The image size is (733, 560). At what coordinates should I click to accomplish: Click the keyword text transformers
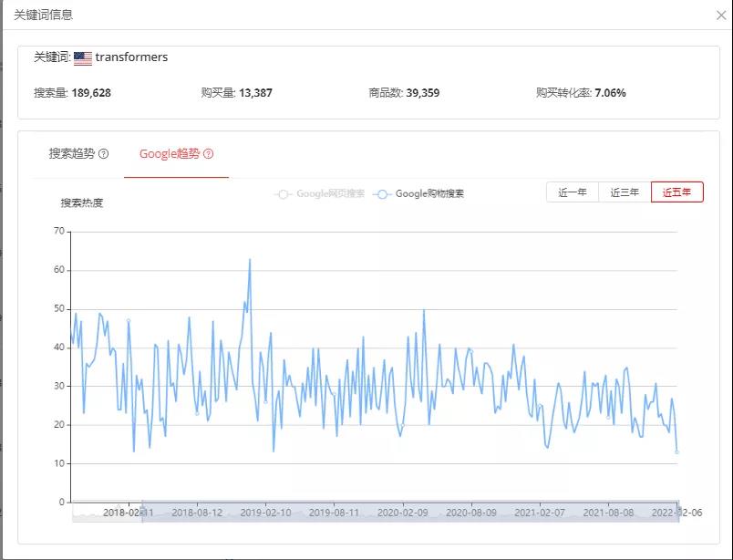[131, 57]
